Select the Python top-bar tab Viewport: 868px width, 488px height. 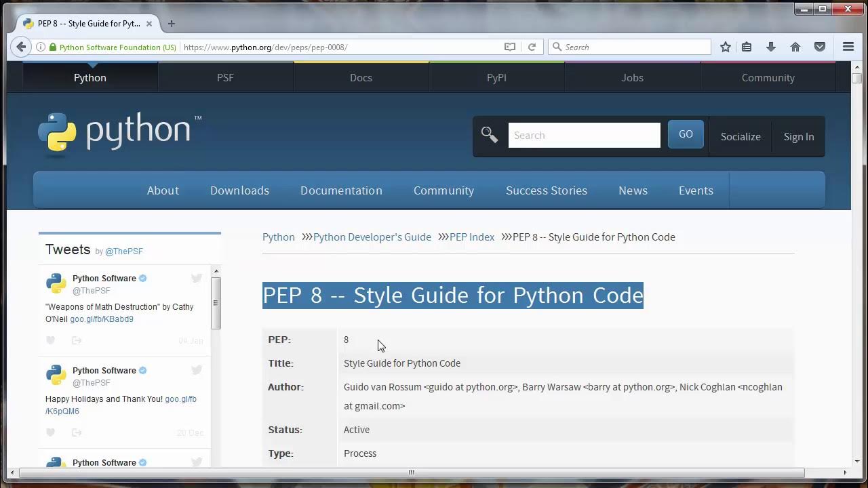90,77
